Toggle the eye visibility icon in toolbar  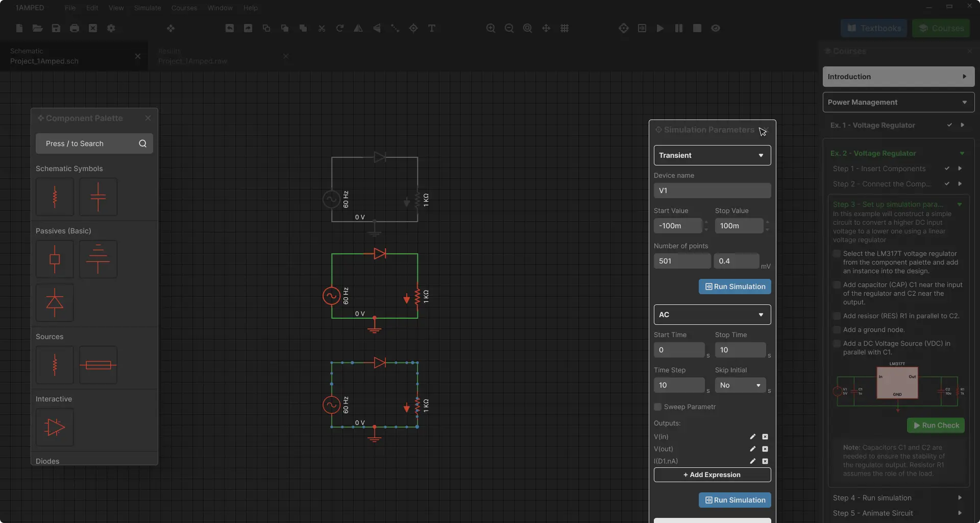pyautogui.click(x=716, y=28)
